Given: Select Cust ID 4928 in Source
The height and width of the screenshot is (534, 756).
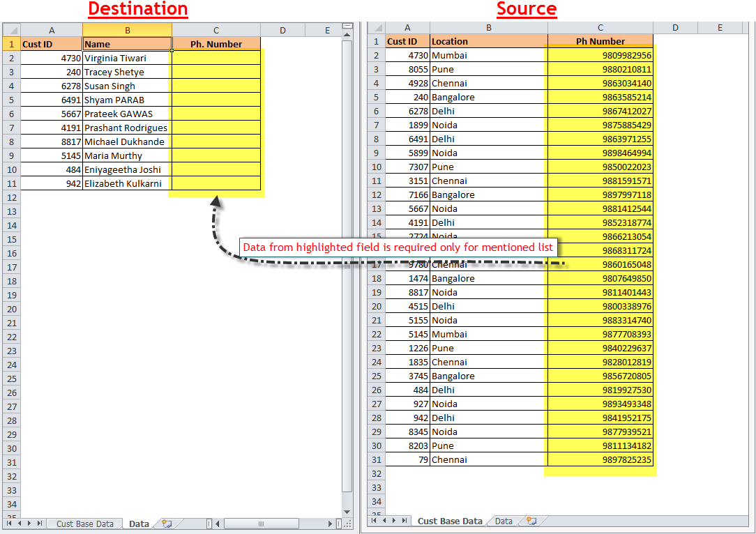Looking at the screenshot, I should pyautogui.click(x=407, y=83).
